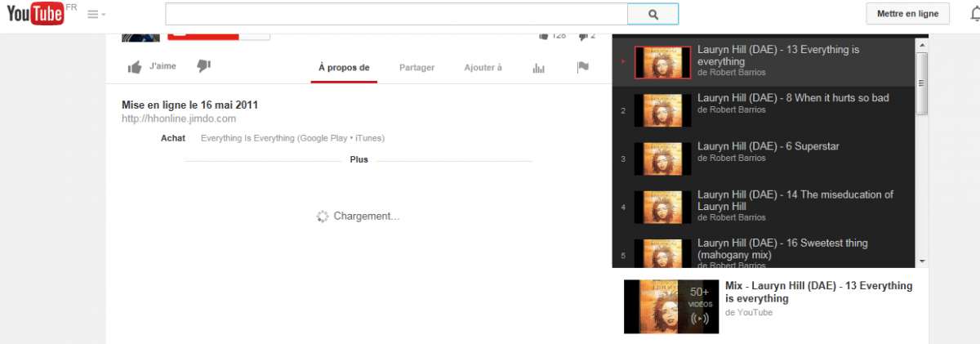Open http://hhonline.jimdo.com link
The width and height of the screenshot is (980, 344).
(x=179, y=118)
